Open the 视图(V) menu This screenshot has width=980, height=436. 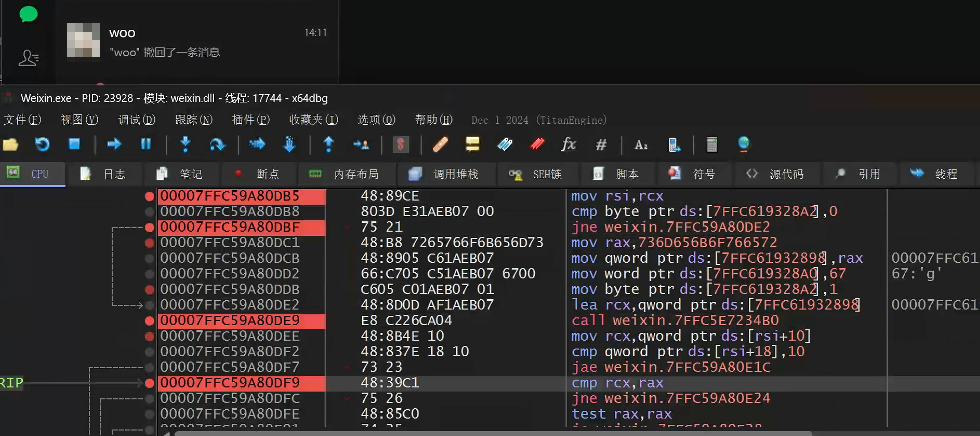coord(79,120)
